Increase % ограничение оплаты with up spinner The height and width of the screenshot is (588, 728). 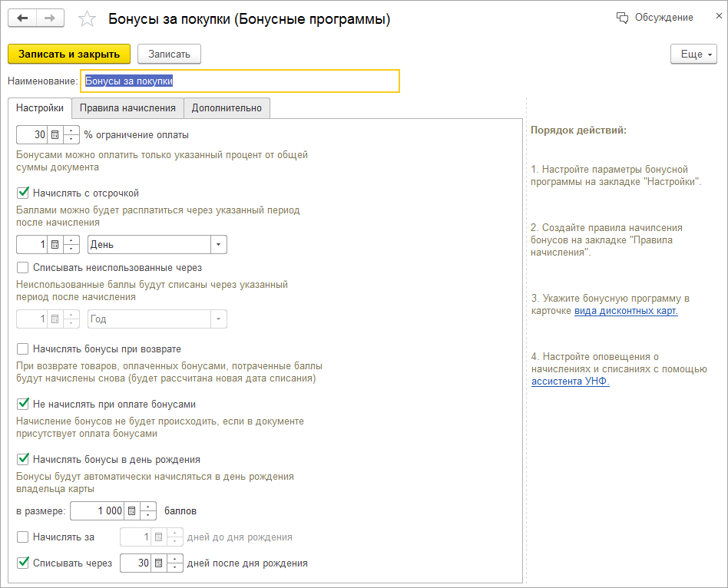pos(71,131)
